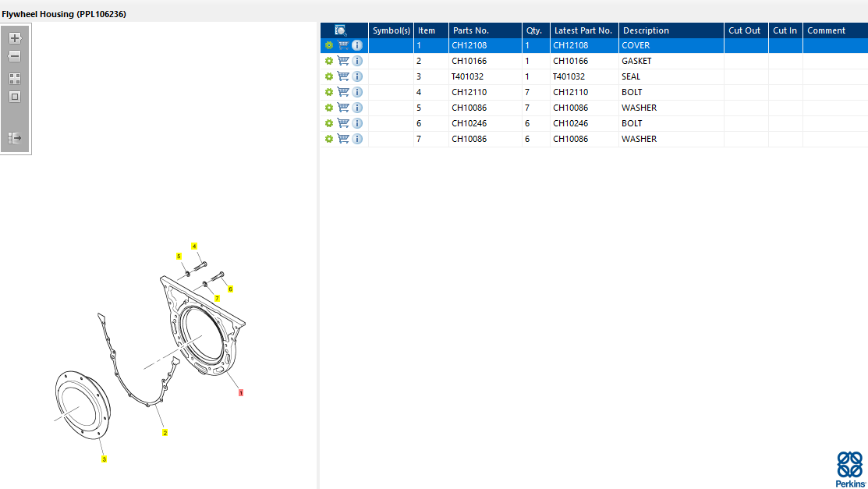Select Parts No. cell CH12108

click(x=485, y=45)
